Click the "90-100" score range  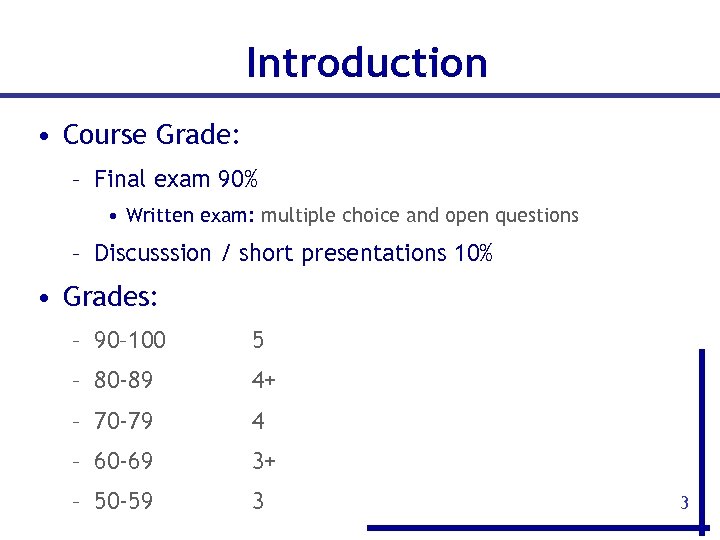click(x=130, y=341)
